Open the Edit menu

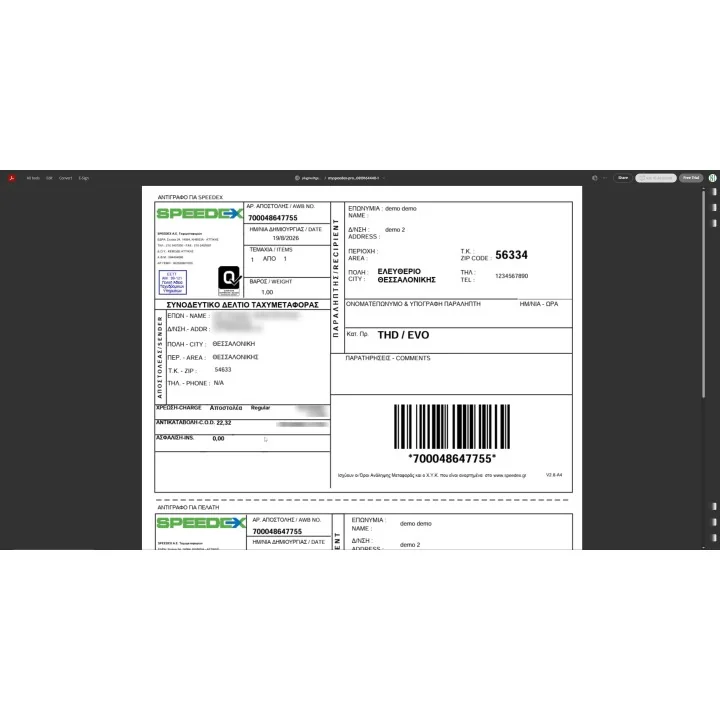(49, 178)
